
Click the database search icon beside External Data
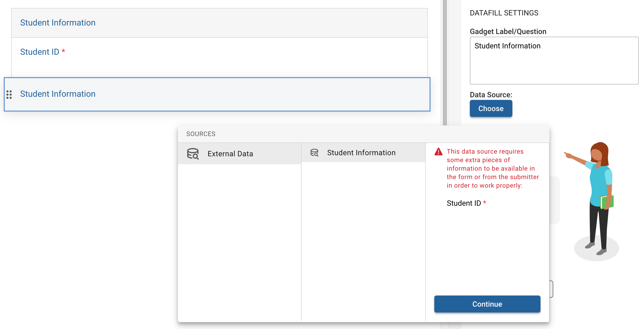[193, 153]
